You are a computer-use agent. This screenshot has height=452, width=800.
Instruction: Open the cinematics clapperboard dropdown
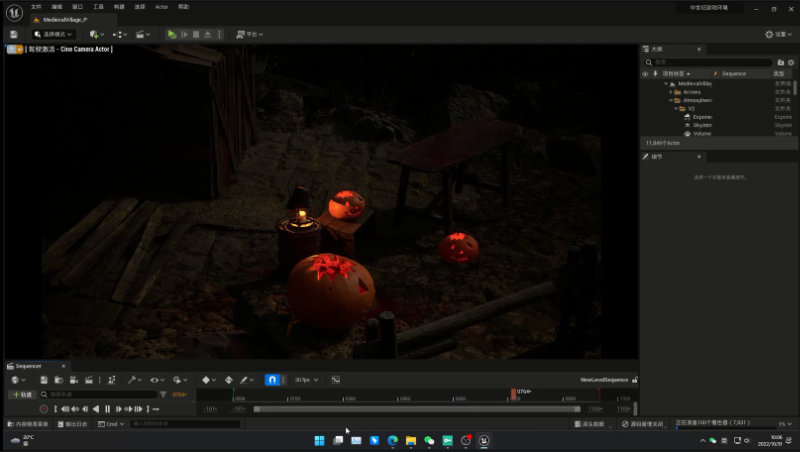point(142,34)
